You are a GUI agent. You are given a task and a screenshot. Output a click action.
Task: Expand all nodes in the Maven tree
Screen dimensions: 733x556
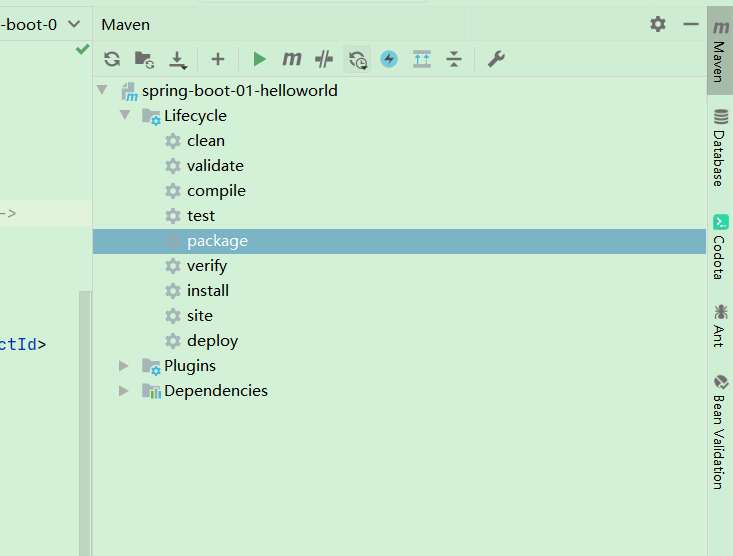tap(422, 59)
